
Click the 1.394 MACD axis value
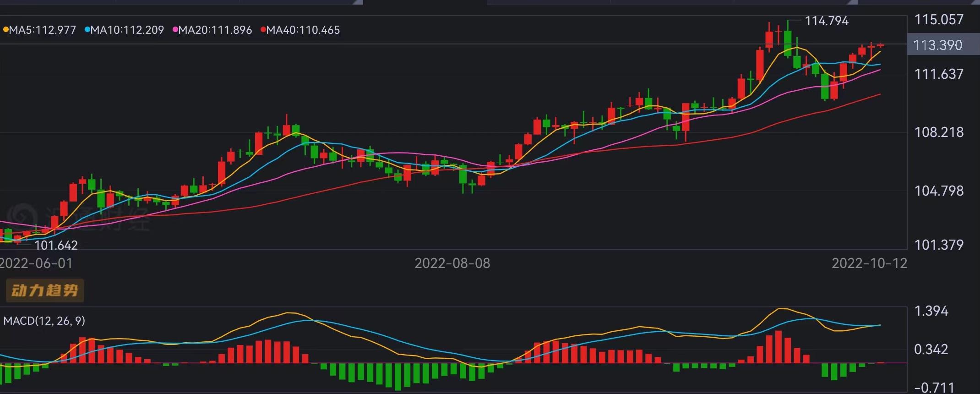[x=931, y=311]
